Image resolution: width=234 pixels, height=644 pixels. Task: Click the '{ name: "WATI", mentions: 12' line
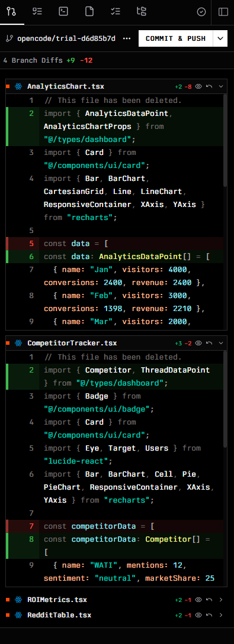tap(115, 572)
